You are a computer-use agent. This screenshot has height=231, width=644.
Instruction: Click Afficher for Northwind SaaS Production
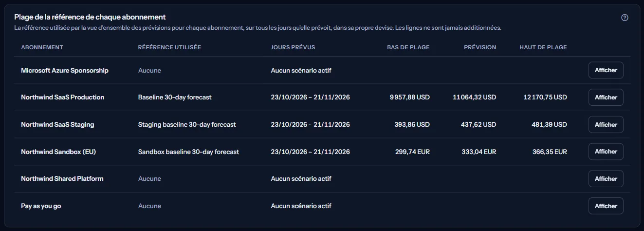[x=606, y=97]
